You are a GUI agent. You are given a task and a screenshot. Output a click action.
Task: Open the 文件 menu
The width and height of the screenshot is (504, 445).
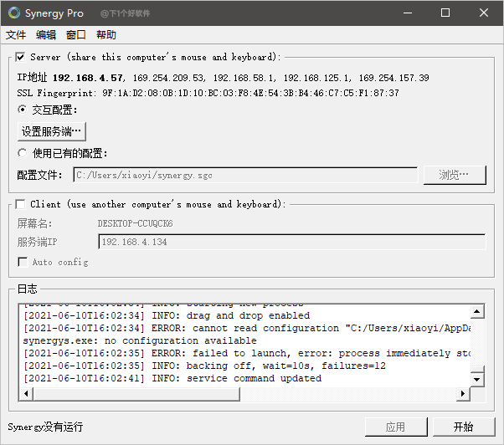[x=16, y=34]
